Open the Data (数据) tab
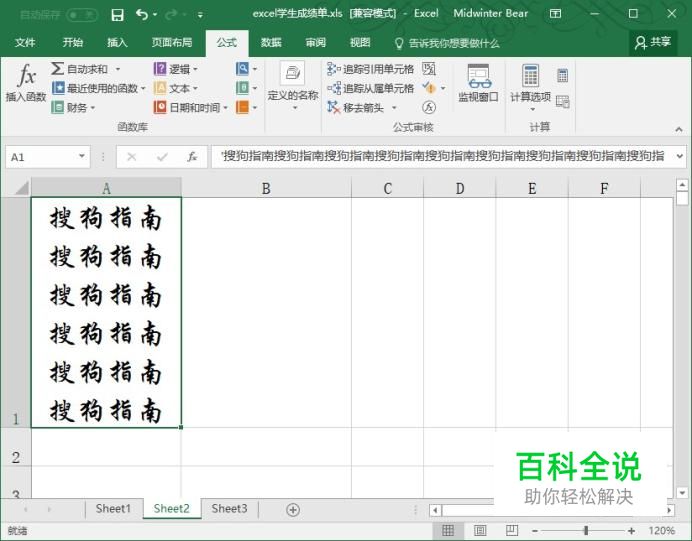Image resolution: width=692 pixels, height=541 pixels. point(271,42)
